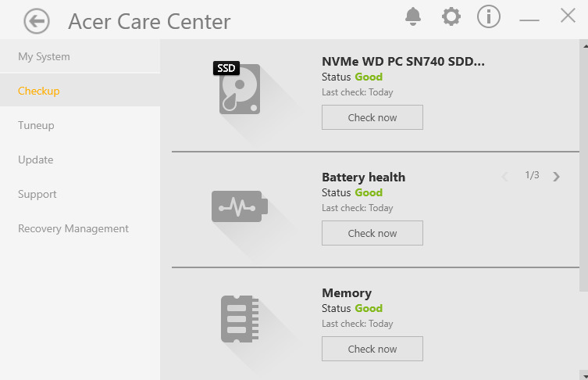
Task: Open the Update section
Action: click(x=36, y=160)
